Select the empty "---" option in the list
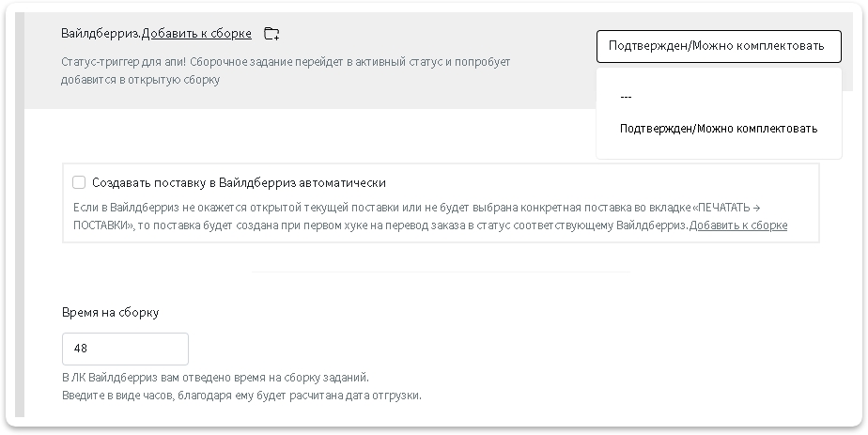Viewport: 868px width, 435px height. coord(627,97)
